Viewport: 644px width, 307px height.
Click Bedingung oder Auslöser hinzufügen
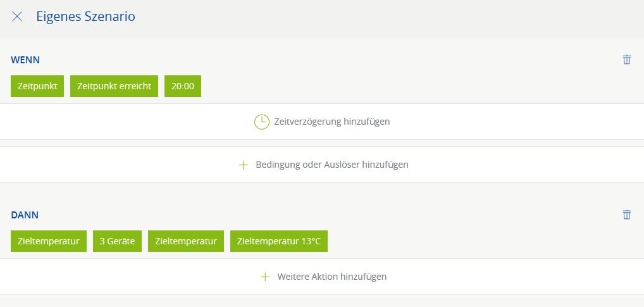(331, 165)
